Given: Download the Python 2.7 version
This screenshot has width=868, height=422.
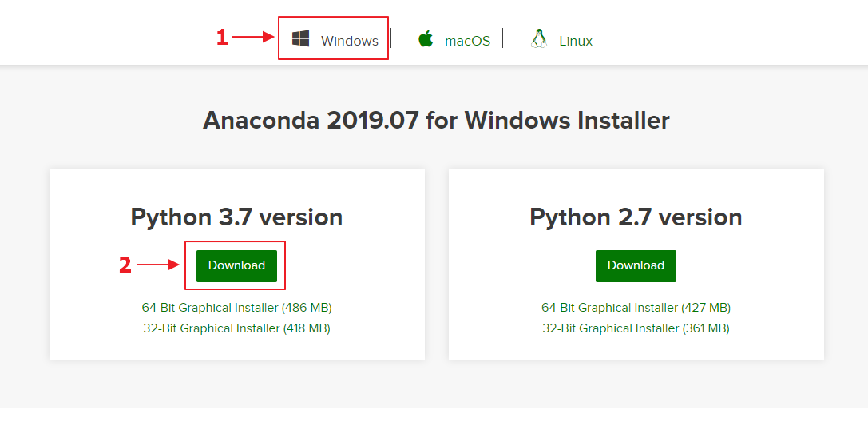Looking at the screenshot, I should [x=636, y=266].
